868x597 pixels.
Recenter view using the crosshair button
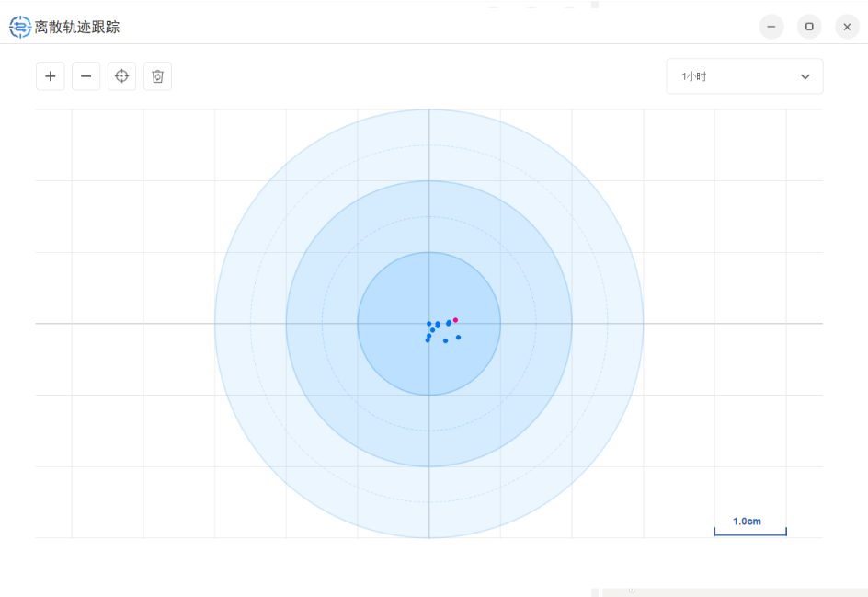pos(121,76)
